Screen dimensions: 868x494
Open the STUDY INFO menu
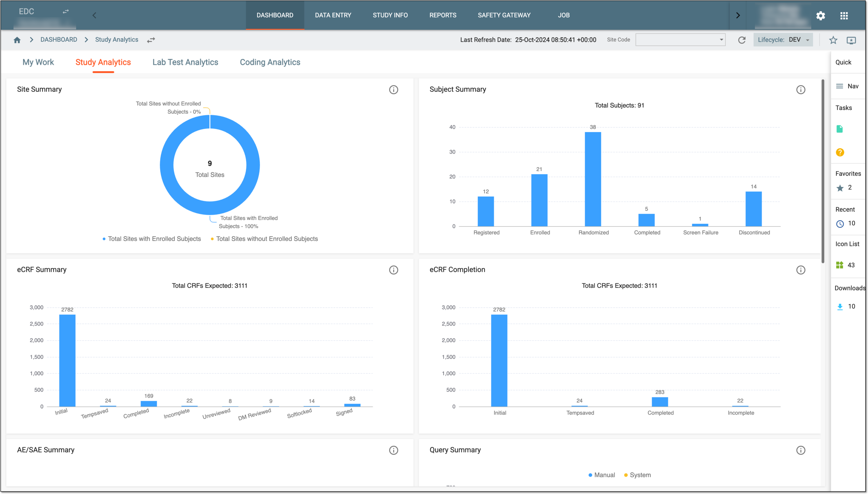390,15
